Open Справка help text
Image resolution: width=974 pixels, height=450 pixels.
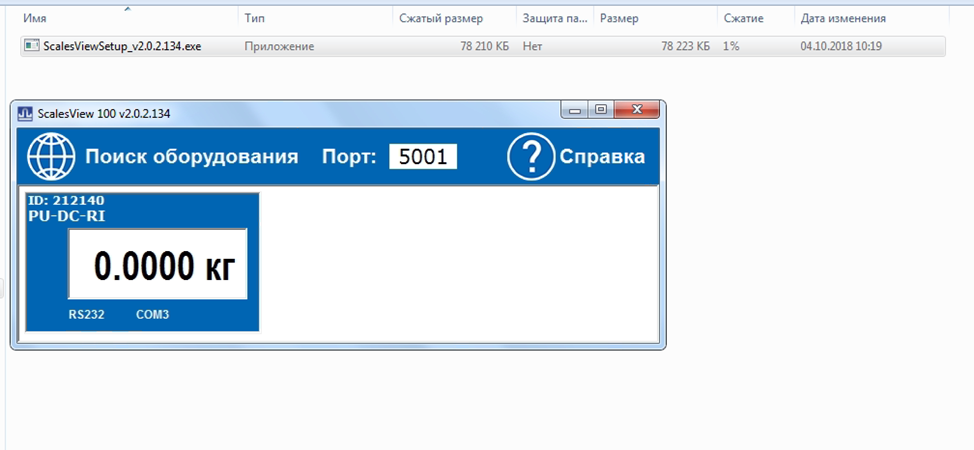click(602, 157)
